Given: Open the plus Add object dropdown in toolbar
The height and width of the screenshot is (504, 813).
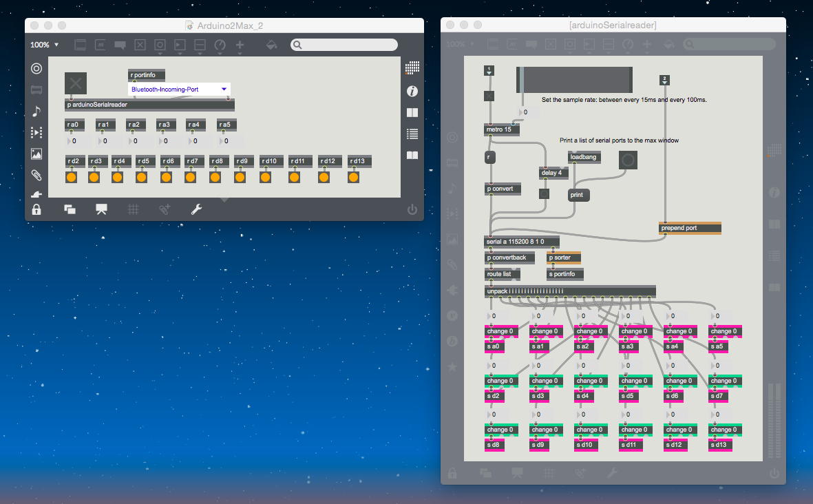Looking at the screenshot, I should click(240, 45).
